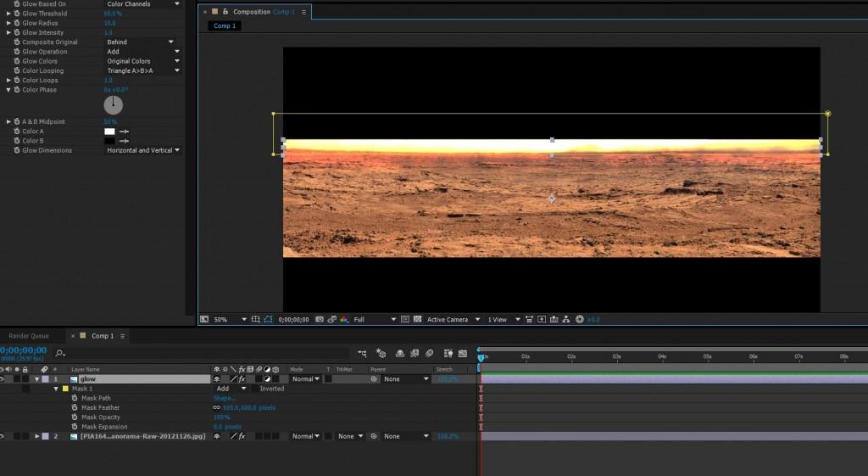Click the timeline search magnifier icon

point(59,353)
